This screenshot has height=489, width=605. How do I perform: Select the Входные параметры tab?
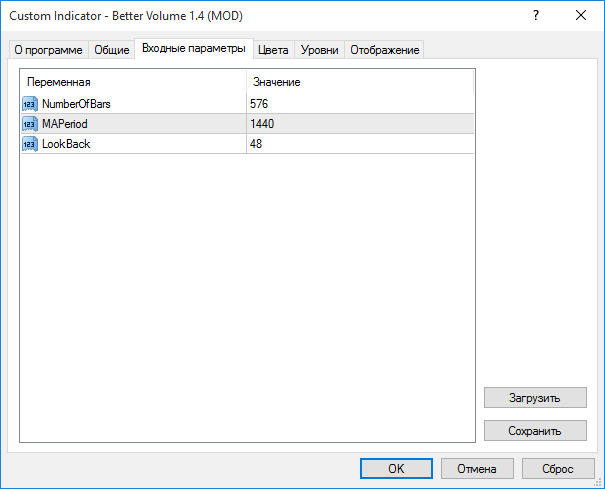pyautogui.click(x=193, y=48)
